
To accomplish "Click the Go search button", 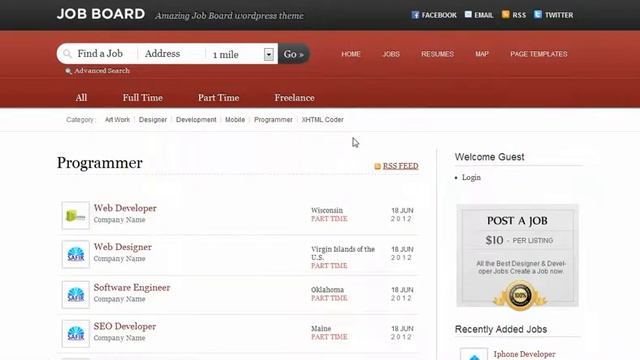I will (293, 54).
